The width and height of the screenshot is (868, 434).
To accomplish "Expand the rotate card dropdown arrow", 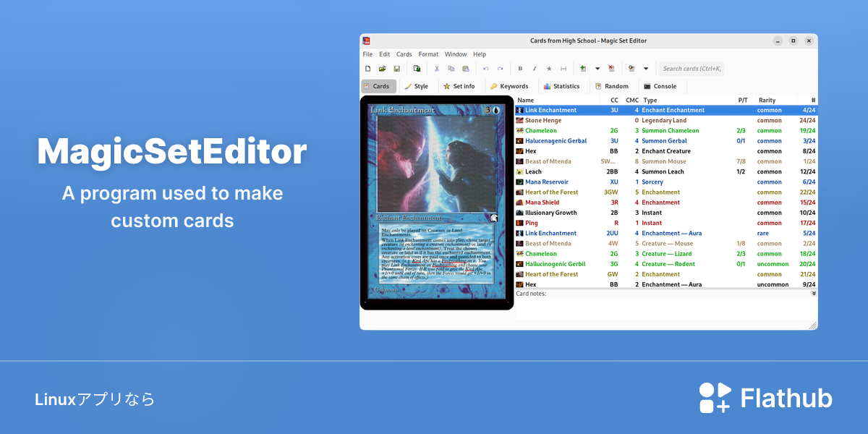I will pos(646,69).
